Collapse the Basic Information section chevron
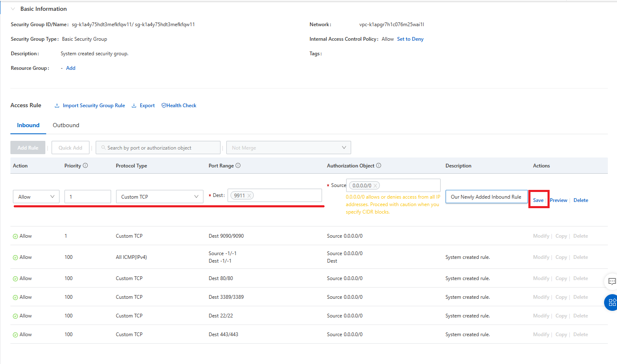The width and height of the screenshot is (617, 364). (x=13, y=9)
